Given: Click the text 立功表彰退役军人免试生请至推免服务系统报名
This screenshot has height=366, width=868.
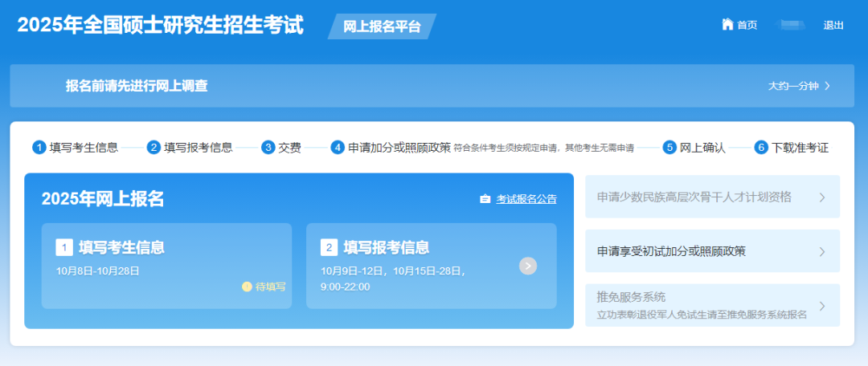Looking at the screenshot, I should [x=702, y=315].
